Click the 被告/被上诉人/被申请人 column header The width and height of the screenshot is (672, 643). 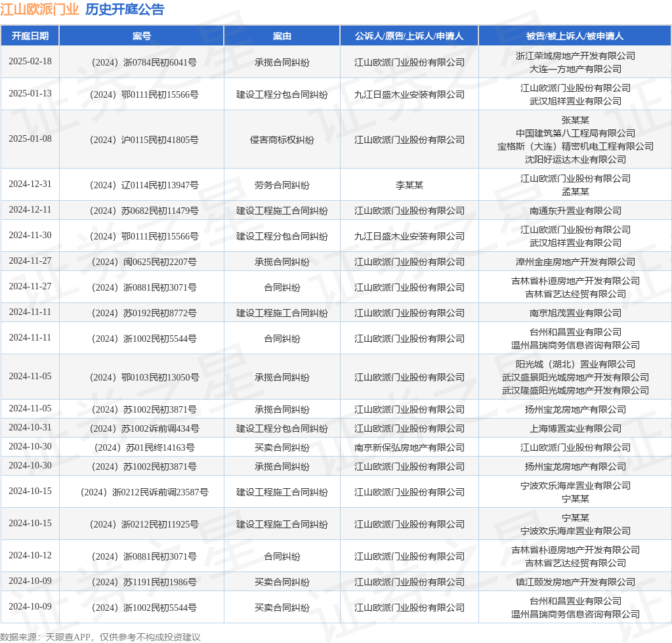[575, 36]
